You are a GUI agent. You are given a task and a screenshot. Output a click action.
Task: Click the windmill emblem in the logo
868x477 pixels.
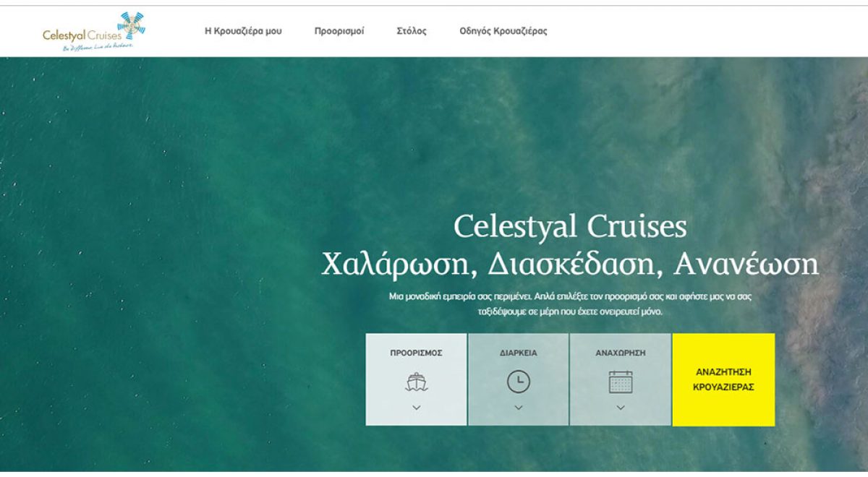[131, 25]
